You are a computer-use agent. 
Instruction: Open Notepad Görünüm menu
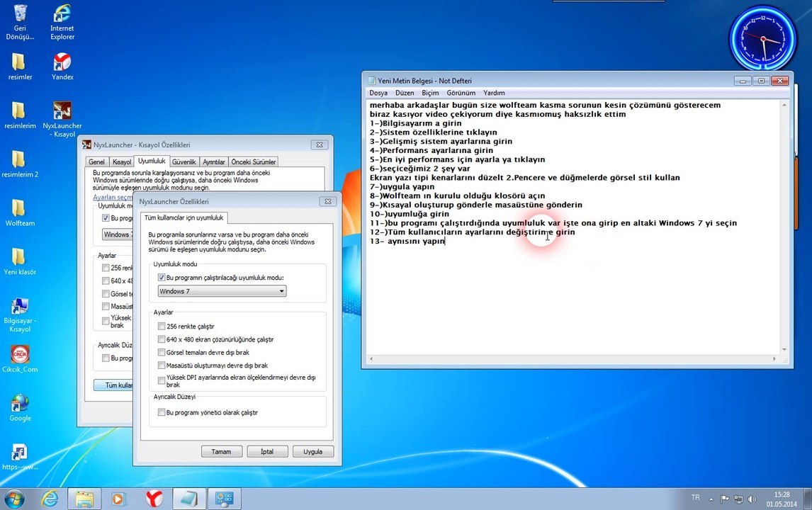click(x=461, y=93)
